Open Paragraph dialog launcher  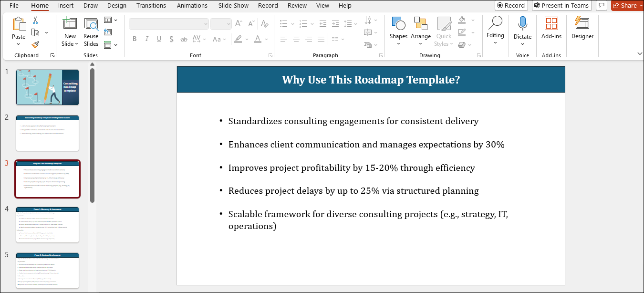click(381, 56)
